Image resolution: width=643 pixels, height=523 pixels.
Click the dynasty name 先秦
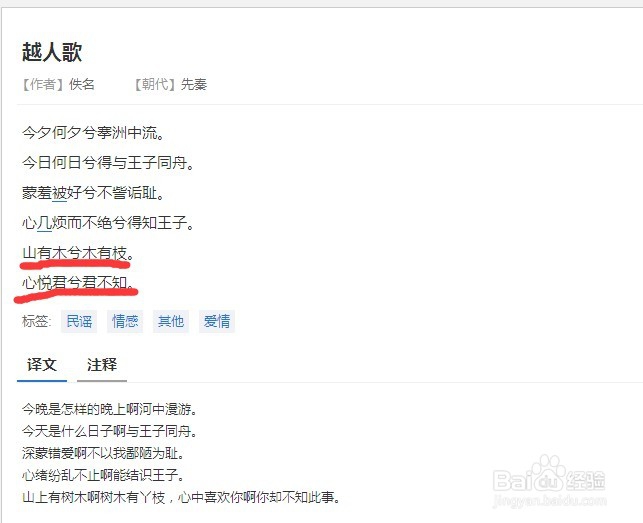click(194, 85)
